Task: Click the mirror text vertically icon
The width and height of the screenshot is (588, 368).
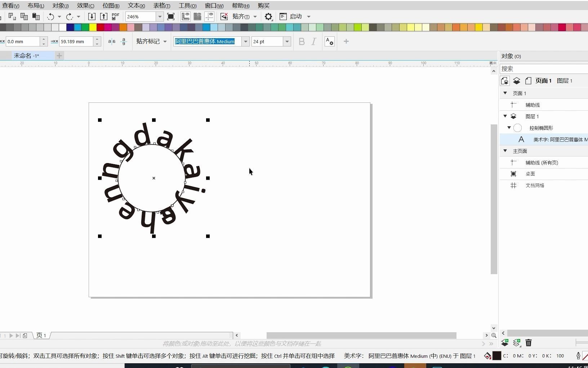Action: point(124,41)
